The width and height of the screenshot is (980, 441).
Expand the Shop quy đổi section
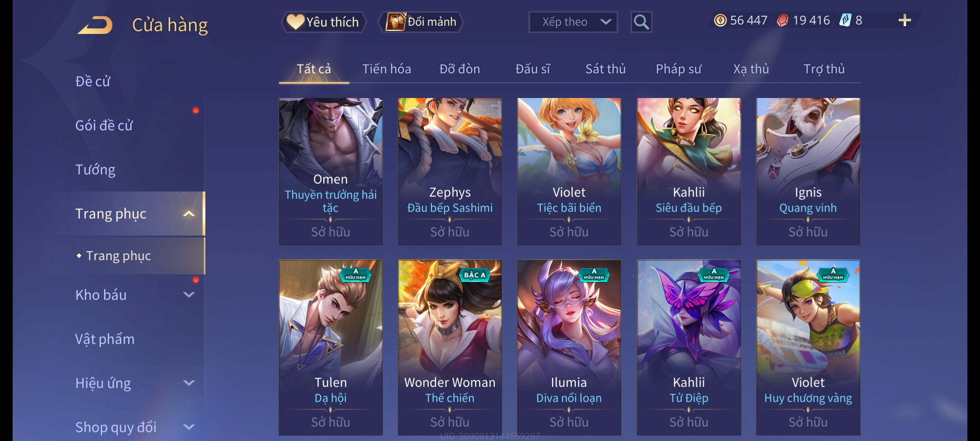189,427
